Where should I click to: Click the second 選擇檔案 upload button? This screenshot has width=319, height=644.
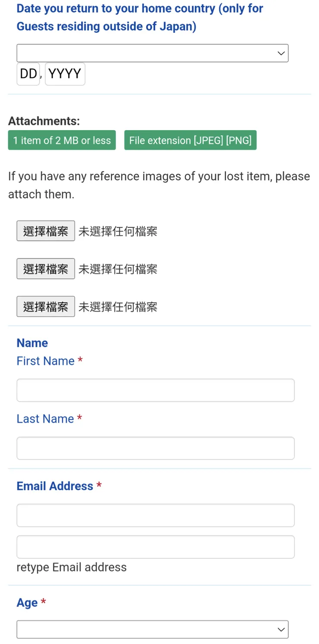tap(46, 268)
